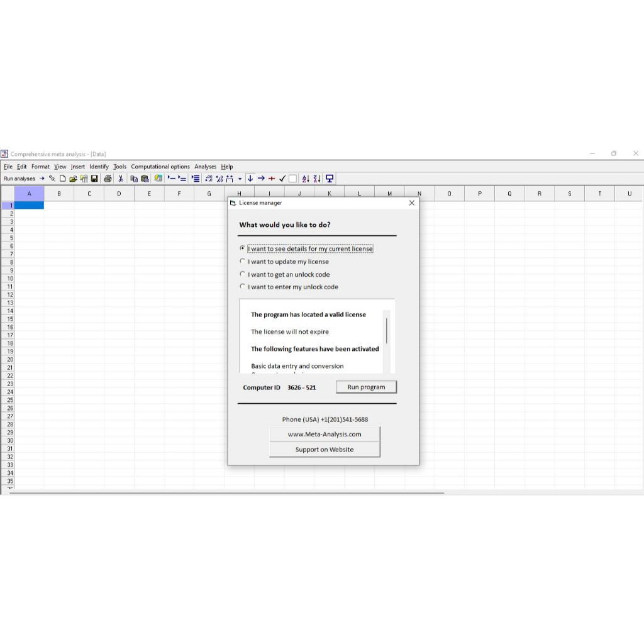Click the sort A to Z icon
The height and width of the screenshot is (644, 644).
306,179
